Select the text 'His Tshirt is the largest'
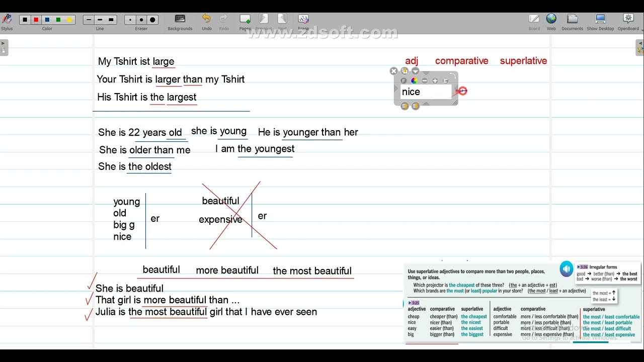The image size is (644, 362). (147, 97)
